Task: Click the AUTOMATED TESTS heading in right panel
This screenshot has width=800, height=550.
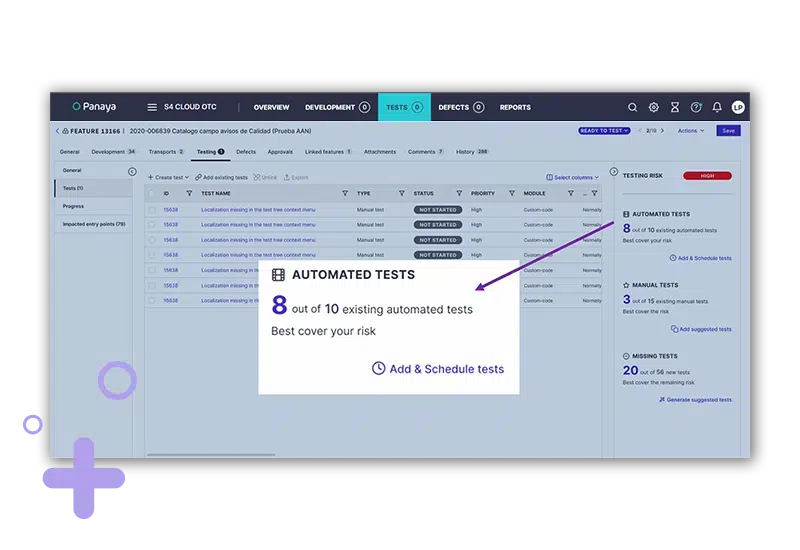Action: [661, 214]
